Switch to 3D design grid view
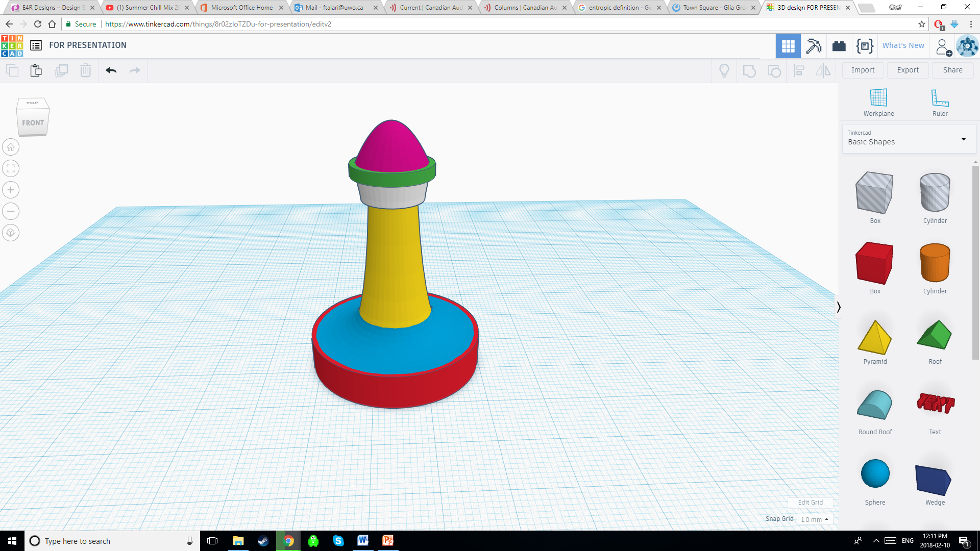 point(788,46)
